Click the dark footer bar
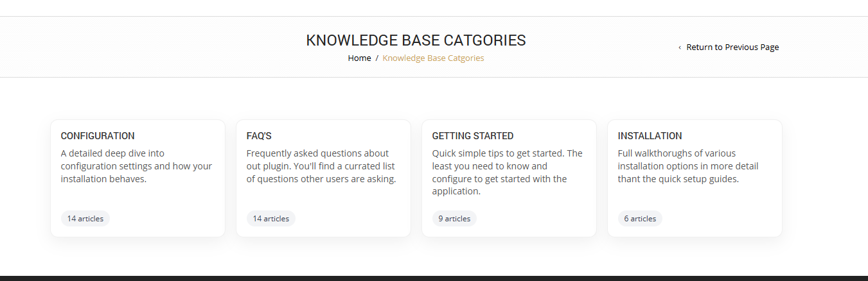The height and width of the screenshot is (281, 868). [x=434, y=278]
